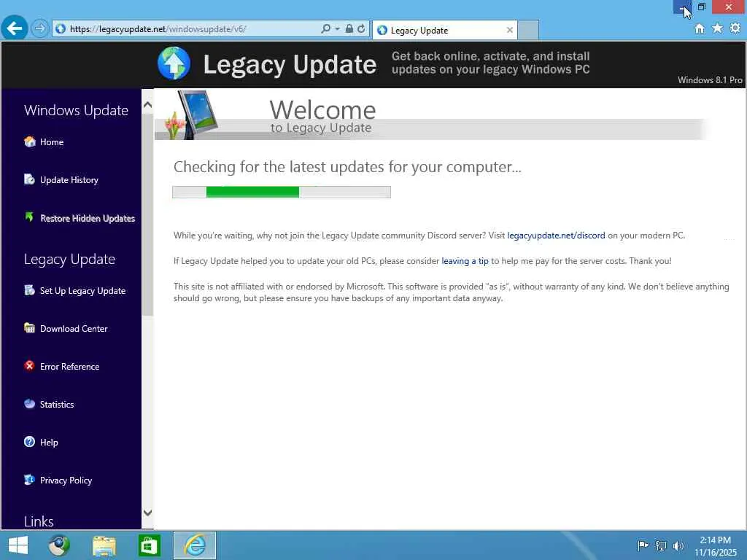Click the browser Forward arrow button
The height and width of the screenshot is (560, 747).
click(x=40, y=28)
